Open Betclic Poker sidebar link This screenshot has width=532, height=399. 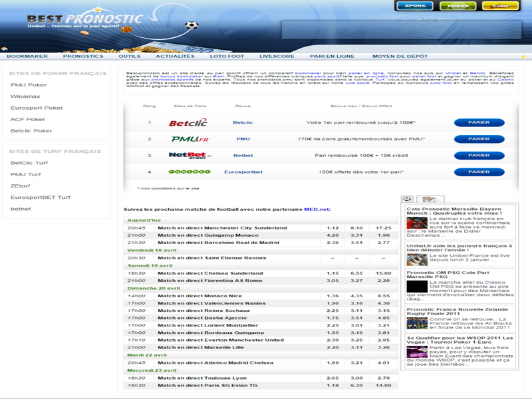pos(31,131)
